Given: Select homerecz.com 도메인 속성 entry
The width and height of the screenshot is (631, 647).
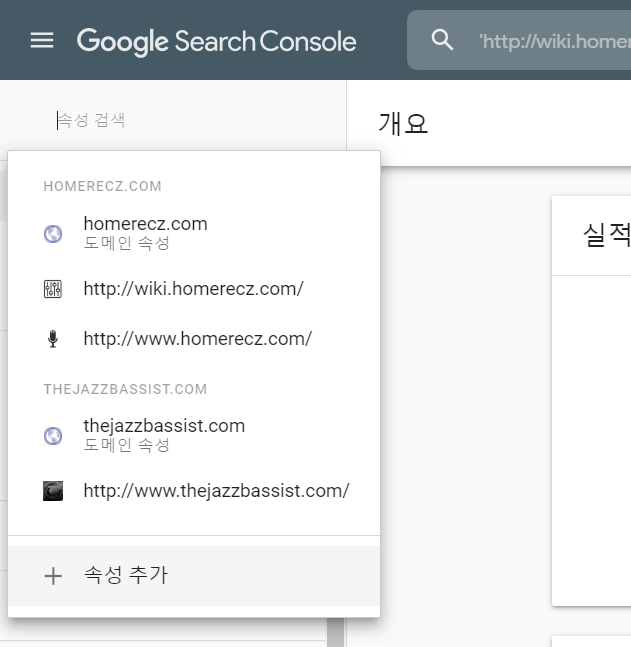Looking at the screenshot, I should [146, 233].
